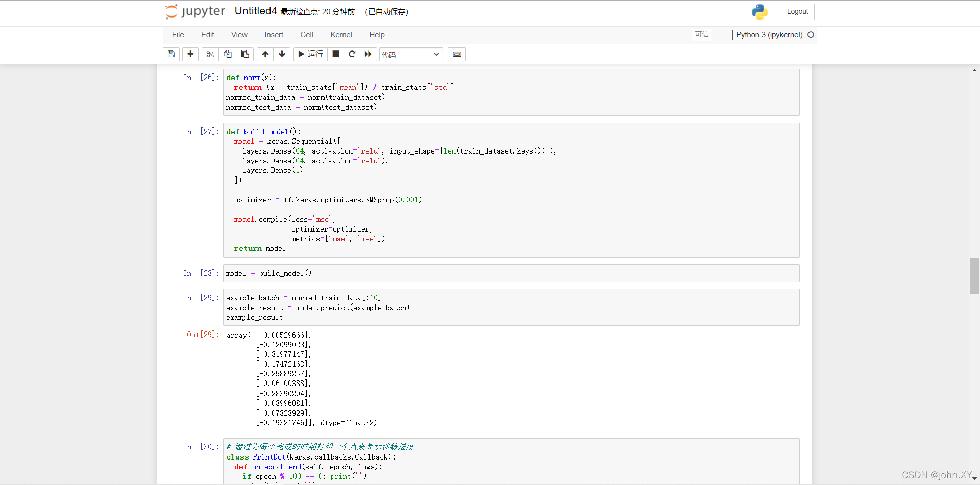Click the autosaved status (已自动保存)

(386, 12)
